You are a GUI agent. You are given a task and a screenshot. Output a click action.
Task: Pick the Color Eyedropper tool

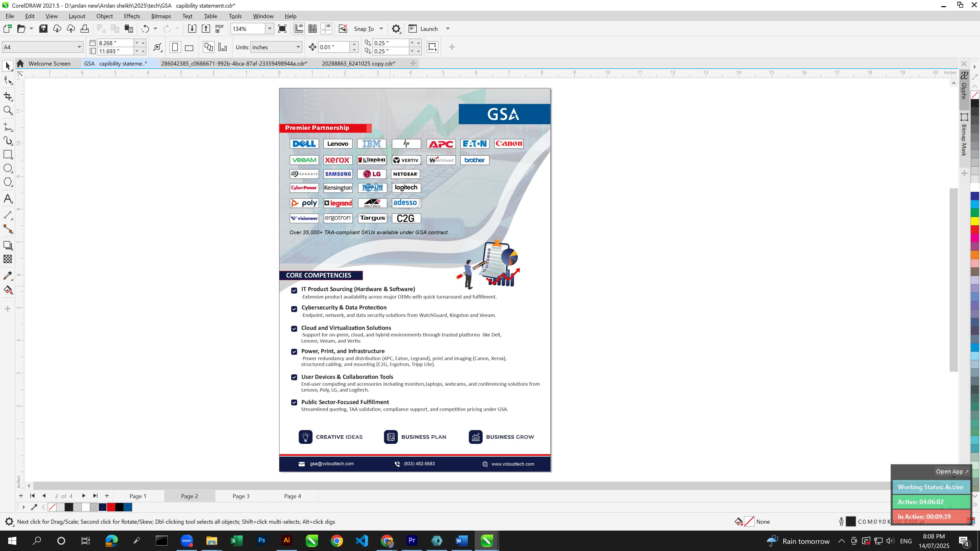(x=8, y=275)
